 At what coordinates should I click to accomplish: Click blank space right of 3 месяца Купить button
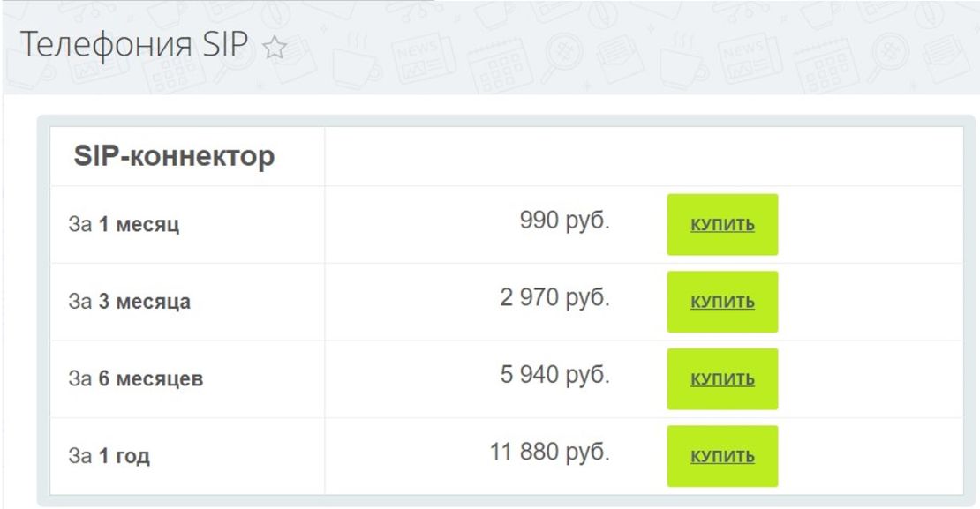[x=870, y=303]
